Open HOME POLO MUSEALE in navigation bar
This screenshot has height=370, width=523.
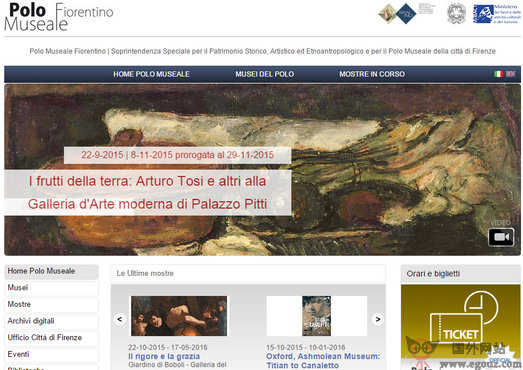point(151,74)
